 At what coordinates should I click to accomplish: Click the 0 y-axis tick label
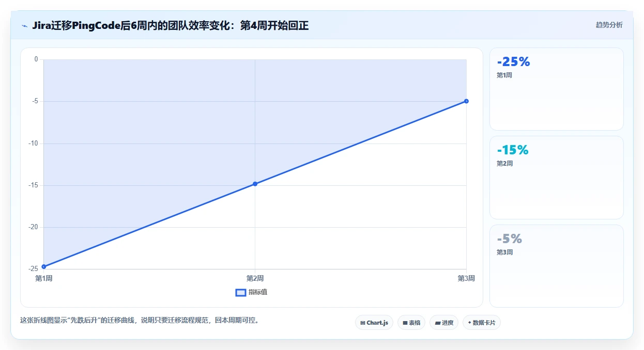tap(36, 59)
